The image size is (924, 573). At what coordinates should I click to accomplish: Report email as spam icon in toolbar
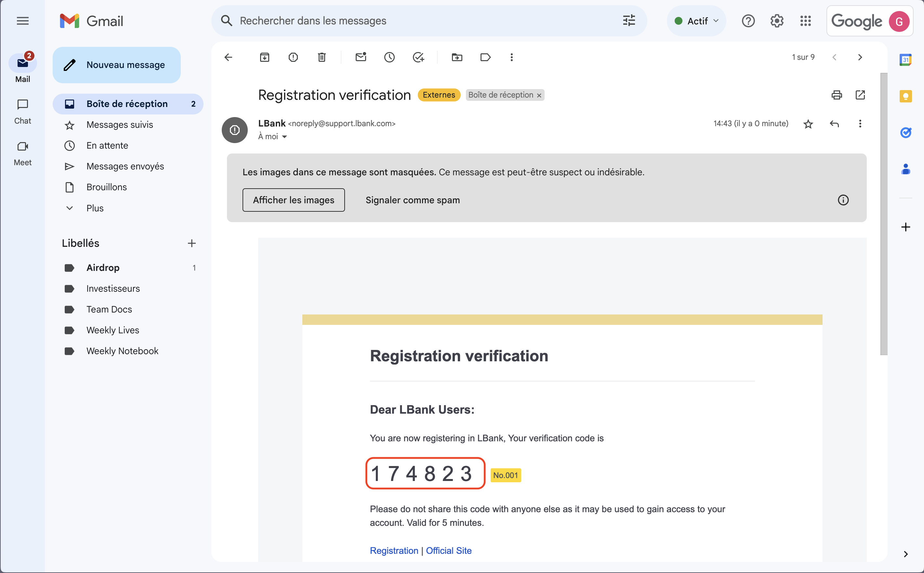coord(293,57)
